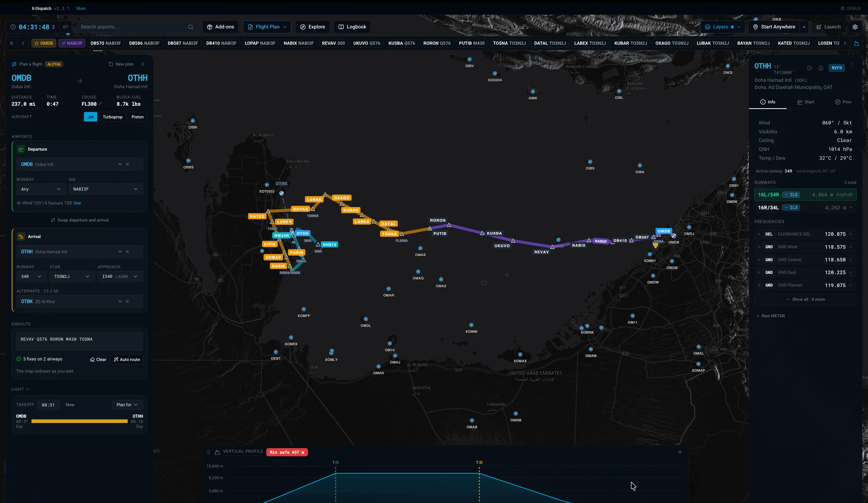
Task: Click the yellow OMDB–OTHH daylight bar
Action: [x=79, y=421]
